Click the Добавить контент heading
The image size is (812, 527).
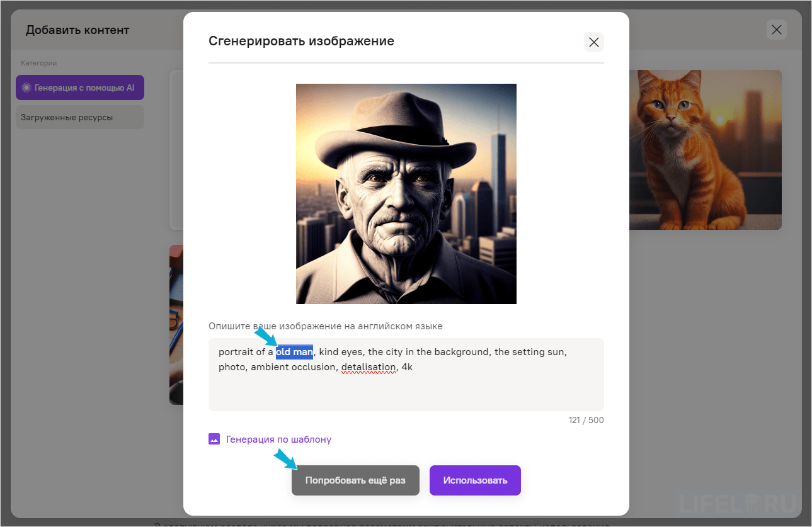click(77, 30)
